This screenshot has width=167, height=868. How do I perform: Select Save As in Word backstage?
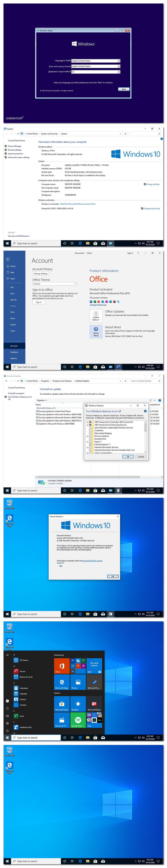(14, 300)
